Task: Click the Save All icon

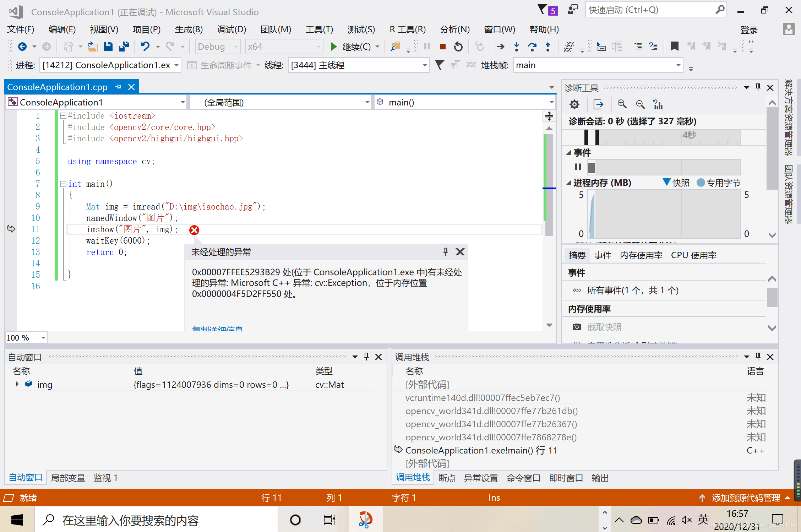Action: click(x=124, y=47)
